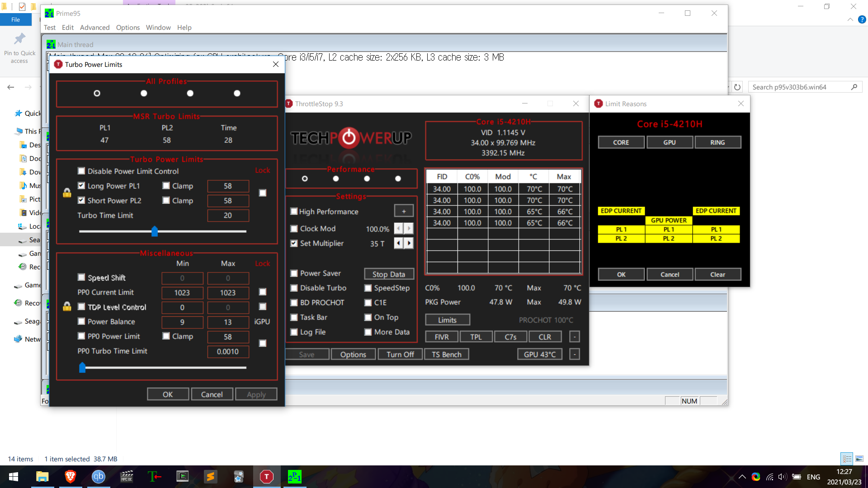
Task: Click the Turbo Time Limit slider handle
Action: pyautogui.click(x=155, y=231)
